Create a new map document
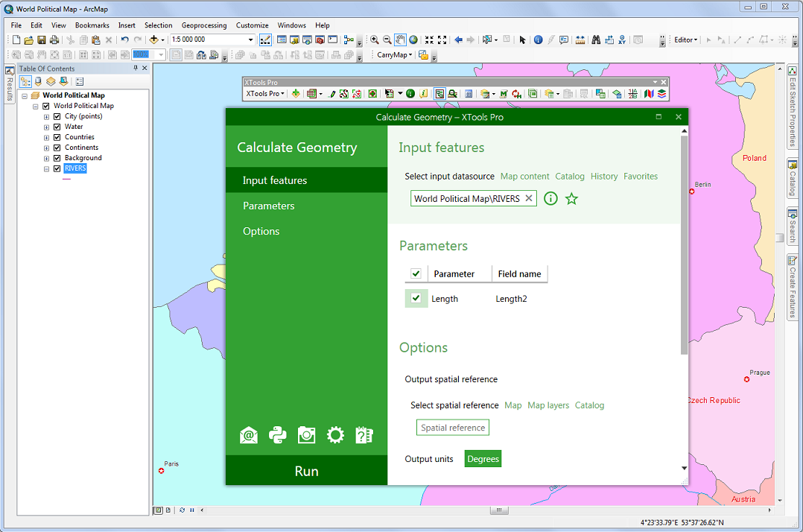This screenshot has width=803, height=532. tap(16, 40)
